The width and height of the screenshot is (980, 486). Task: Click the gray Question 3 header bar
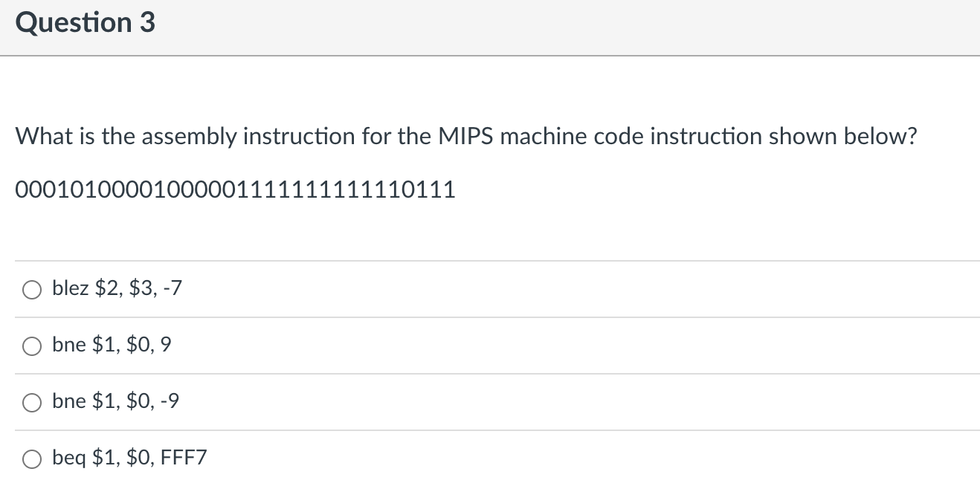coord(490,27)
